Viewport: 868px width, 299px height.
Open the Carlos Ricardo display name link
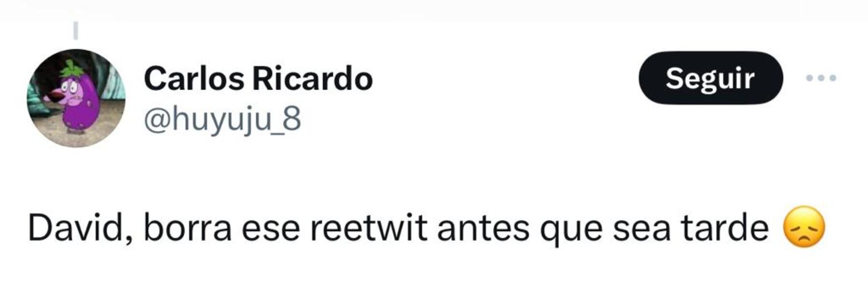[258, 79]
